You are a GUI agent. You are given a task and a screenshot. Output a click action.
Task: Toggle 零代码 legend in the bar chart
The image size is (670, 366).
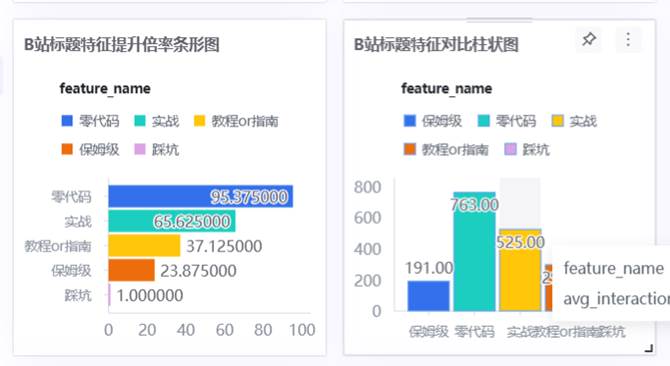click(x=90, y=121)
